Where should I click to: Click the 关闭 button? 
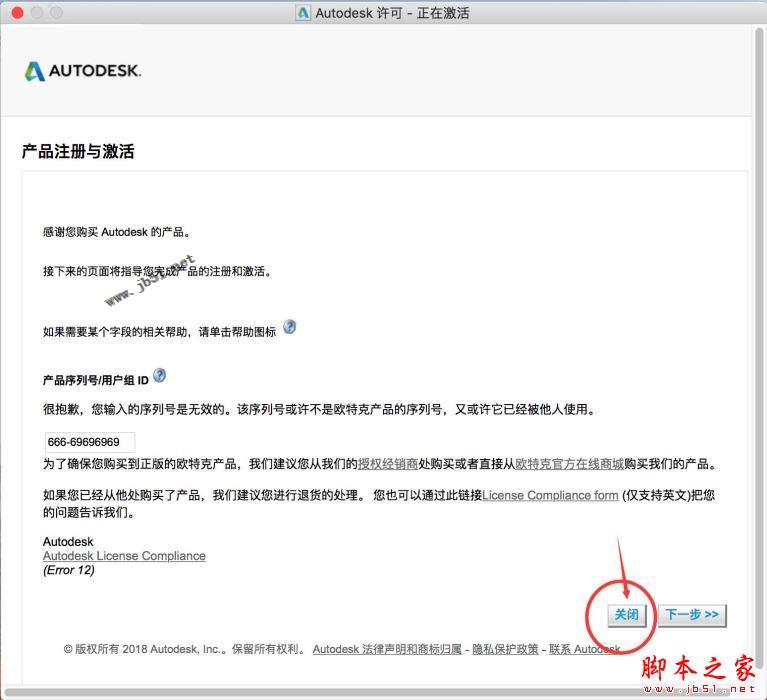click(627, 615)
